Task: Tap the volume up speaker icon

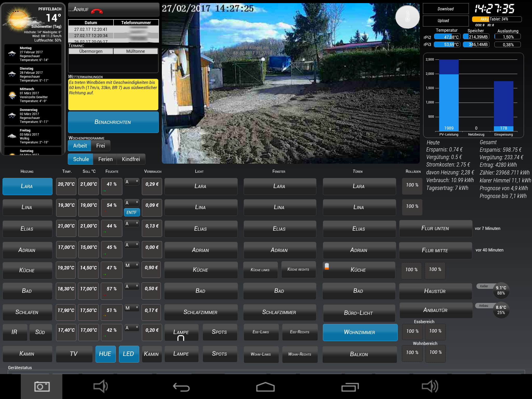Action: pos(430,386)
